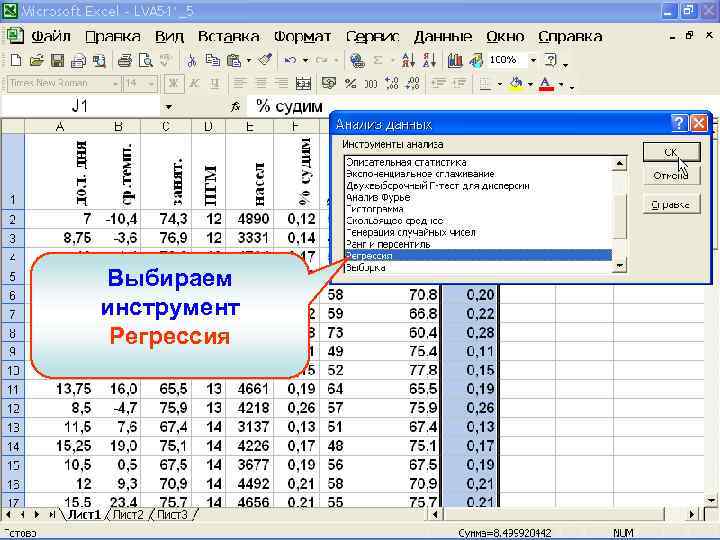
Task: Click the Open file folder icon
Action: (36, 60)
